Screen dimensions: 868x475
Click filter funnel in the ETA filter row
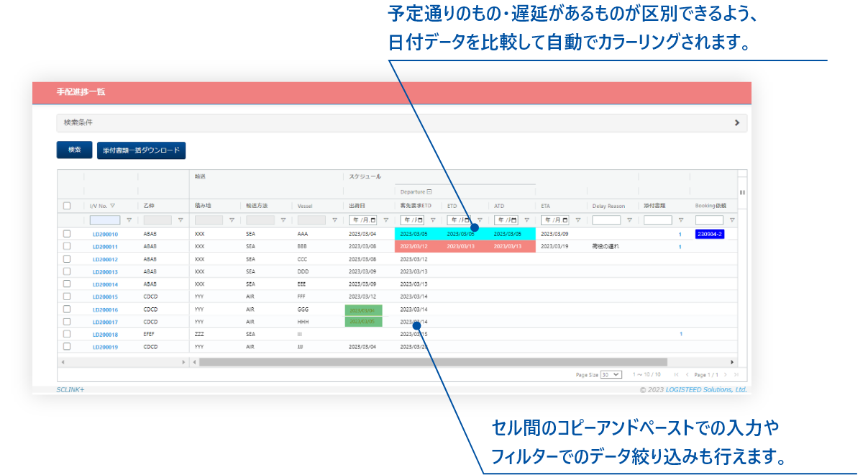click(577, 220)
